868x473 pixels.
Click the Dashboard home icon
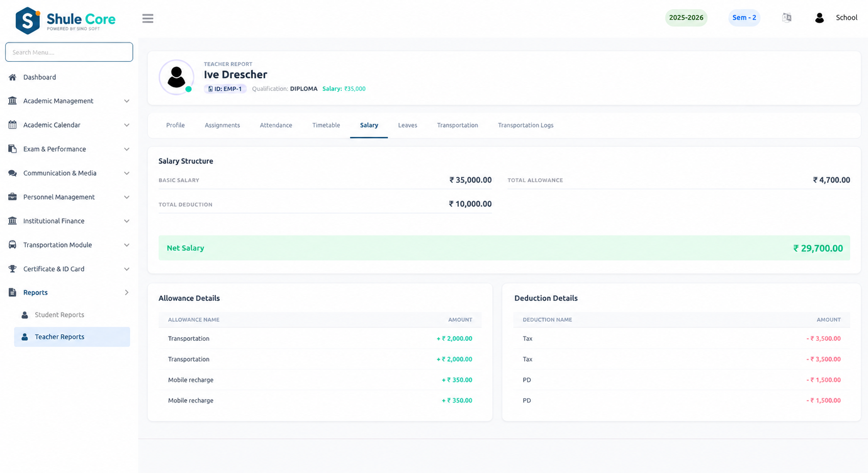pyautogui.click(x=12, y=77)
